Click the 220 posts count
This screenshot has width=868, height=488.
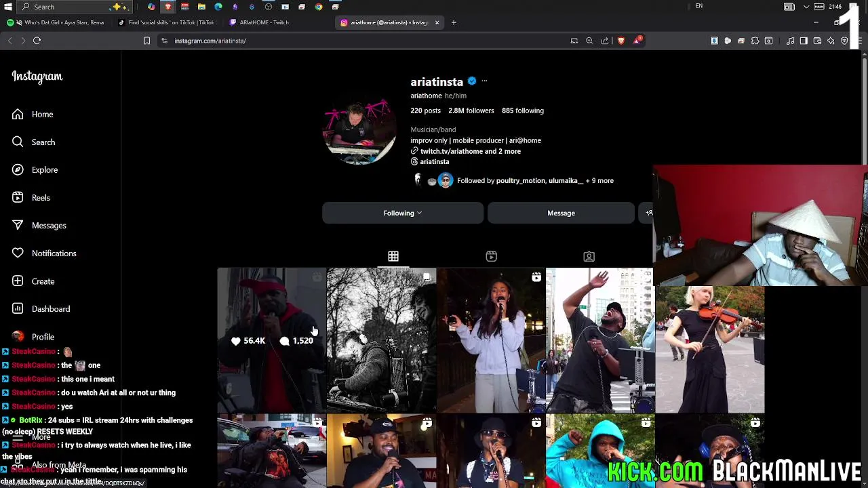click(x=425, y=110)
